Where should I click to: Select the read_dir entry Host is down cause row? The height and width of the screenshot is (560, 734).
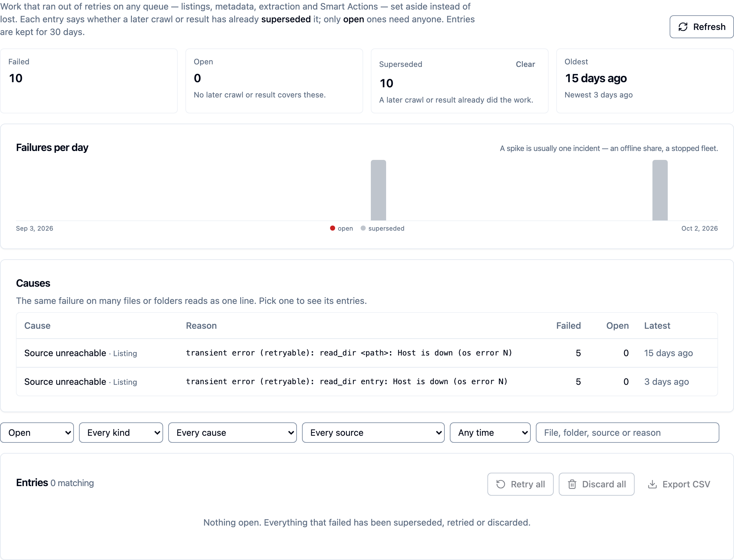pyautogui.click(x=367, y=382)
